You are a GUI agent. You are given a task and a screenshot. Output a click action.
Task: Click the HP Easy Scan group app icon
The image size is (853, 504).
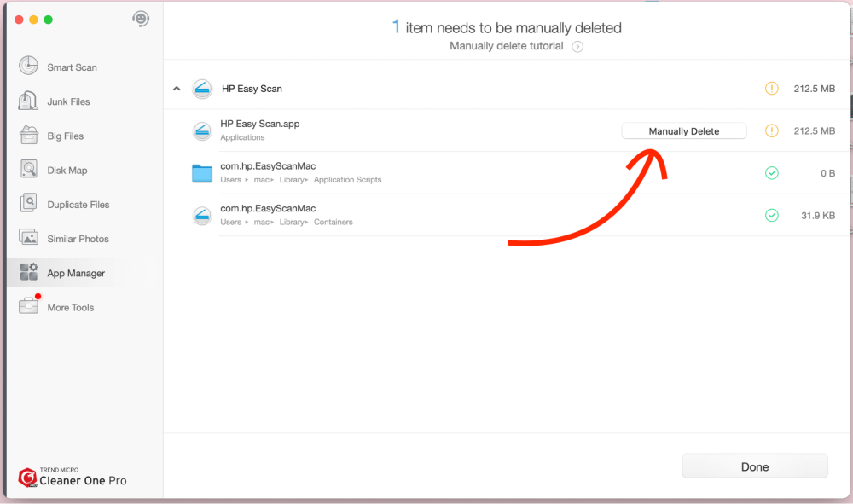[202, 88]
